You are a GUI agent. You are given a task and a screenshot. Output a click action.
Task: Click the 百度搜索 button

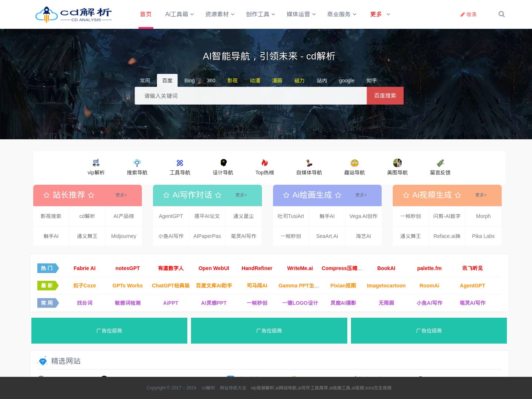(x=385, y=96)
